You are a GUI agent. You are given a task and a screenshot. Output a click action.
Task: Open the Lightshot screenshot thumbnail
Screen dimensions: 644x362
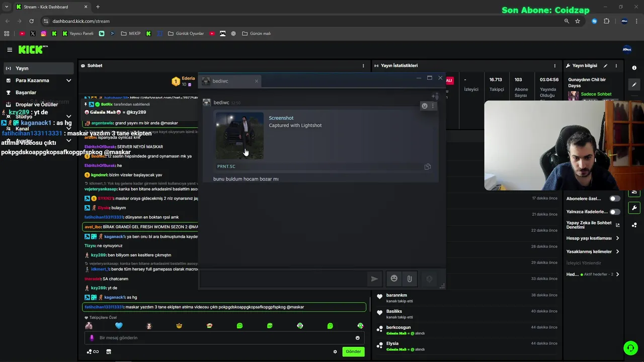[239, 135]
